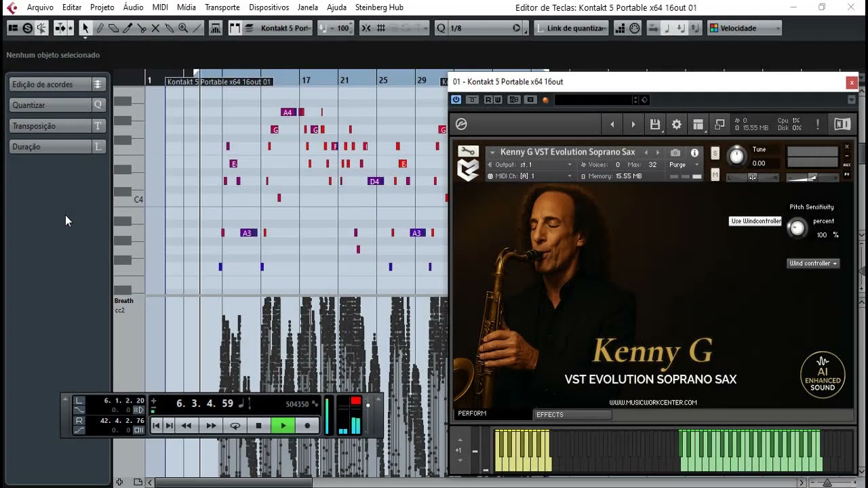Open the Arquivo menu

point(40,7)
